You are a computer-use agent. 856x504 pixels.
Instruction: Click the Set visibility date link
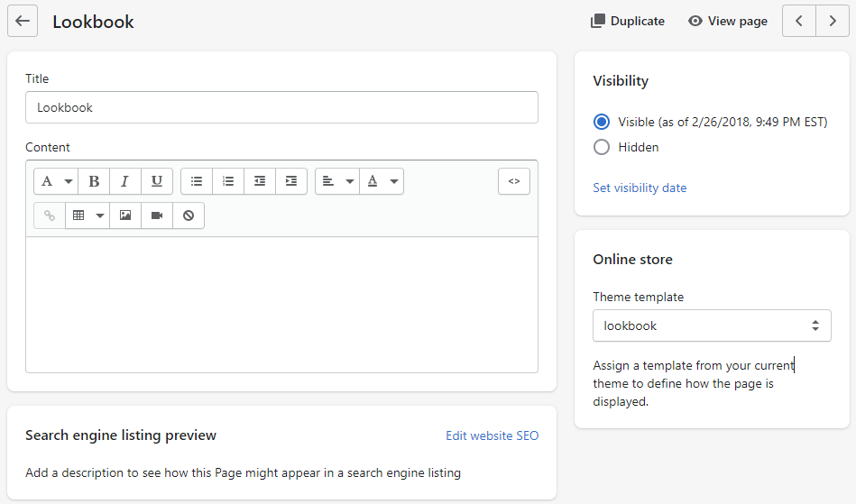(640, 188)
